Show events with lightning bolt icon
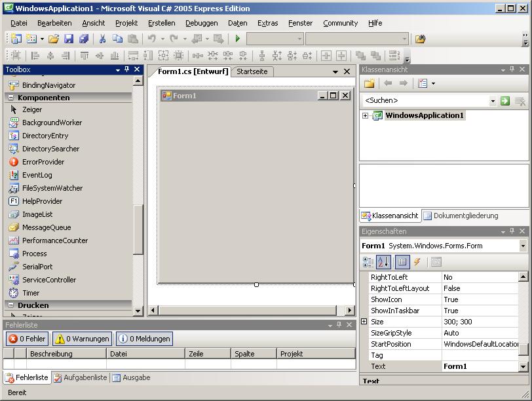Screen dimensions: 532x401 (x=417, y=262)
